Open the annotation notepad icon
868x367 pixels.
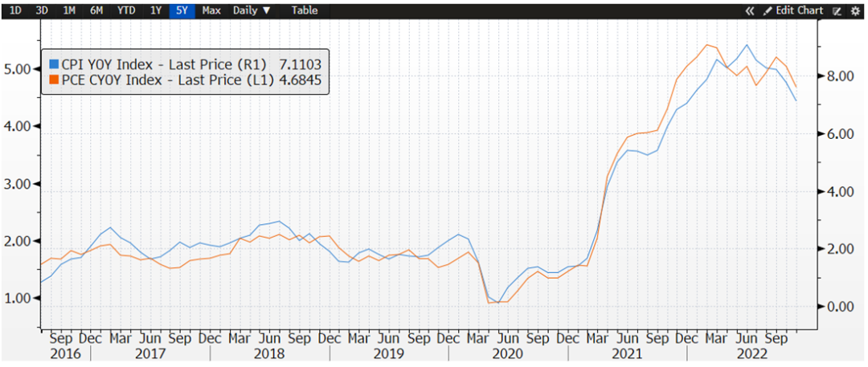click(837, 10)
